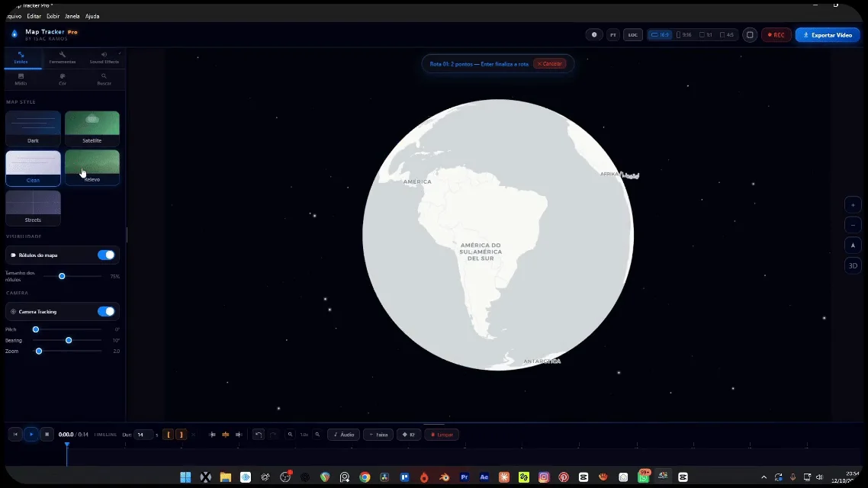Viewport: 868px width, 488px height.
Task: Set out-point with right bracket button
Action: pyautogui.click(x=181, y=435)
